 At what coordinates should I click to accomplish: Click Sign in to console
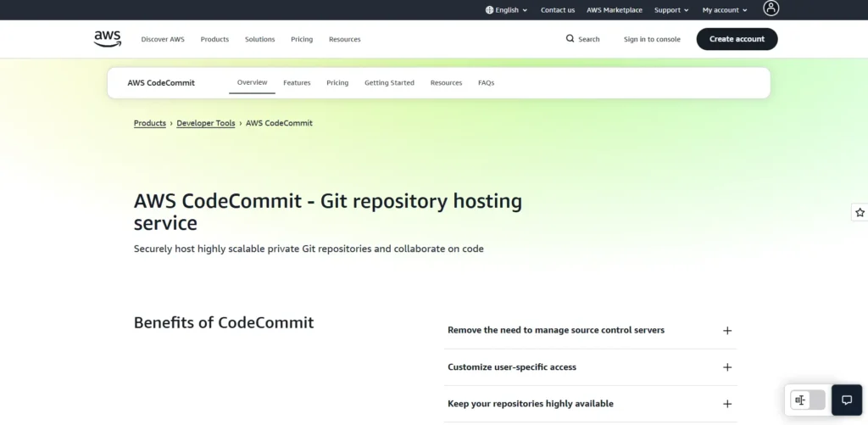coord(652,39)
